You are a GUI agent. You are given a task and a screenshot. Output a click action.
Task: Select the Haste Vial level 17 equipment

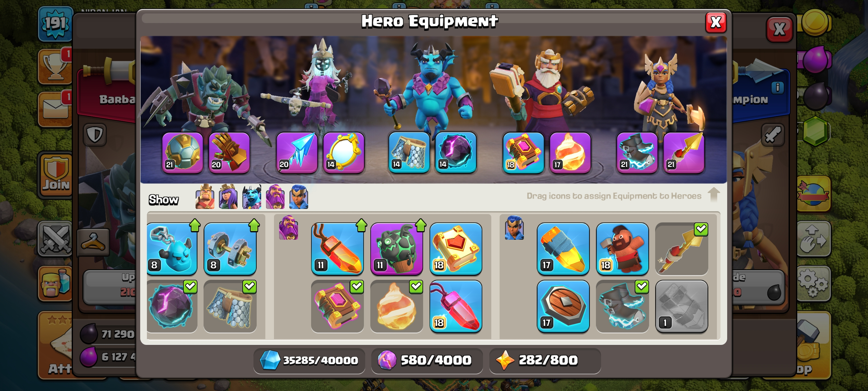pyautogui.click(x=563, y=249)
